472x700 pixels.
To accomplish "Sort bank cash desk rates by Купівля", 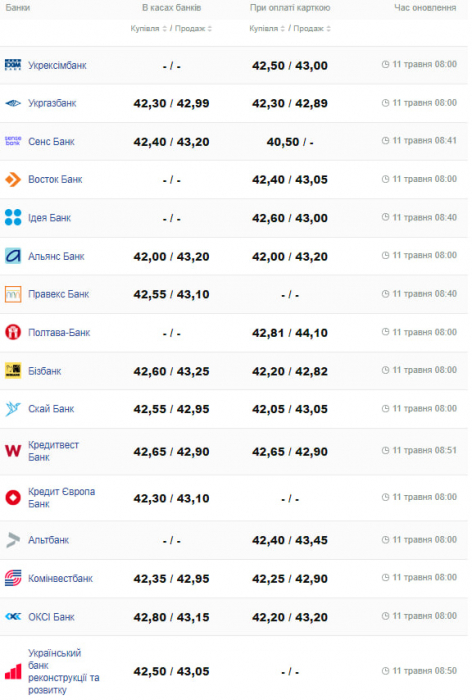I will point(148,29).
